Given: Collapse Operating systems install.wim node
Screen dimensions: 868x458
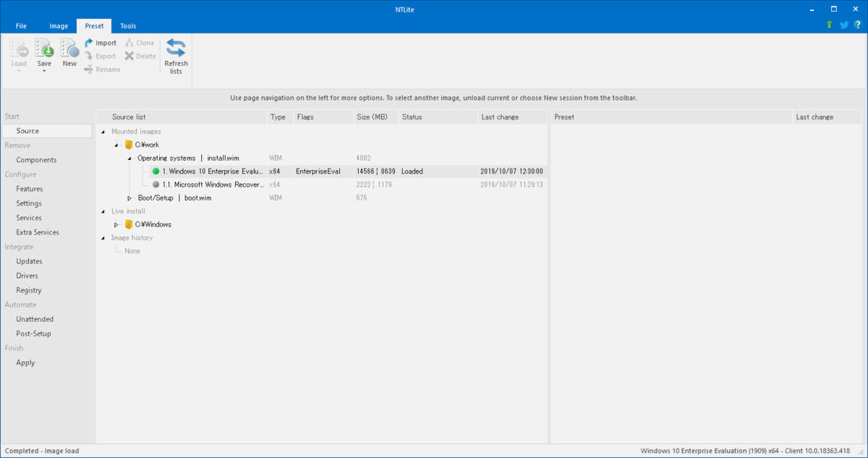Looking at the screenshot, I should coord(129,158).
